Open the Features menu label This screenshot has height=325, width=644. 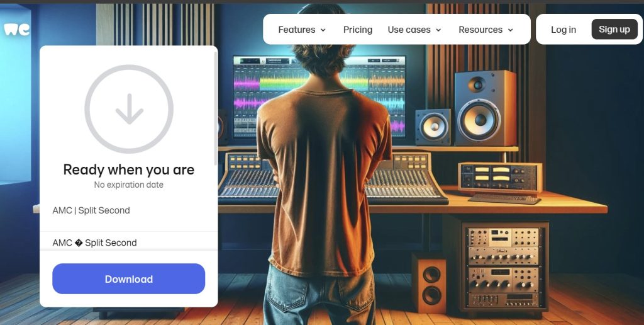tap(297, 30)
